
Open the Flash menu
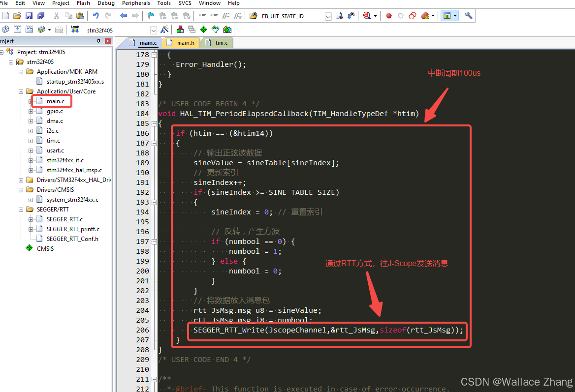tap(83, 3)
